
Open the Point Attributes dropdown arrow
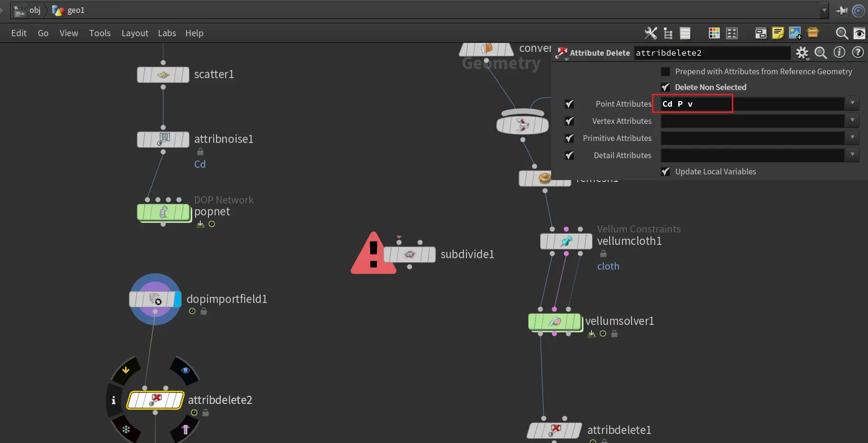pyautogui.click(x=852, y=103)
